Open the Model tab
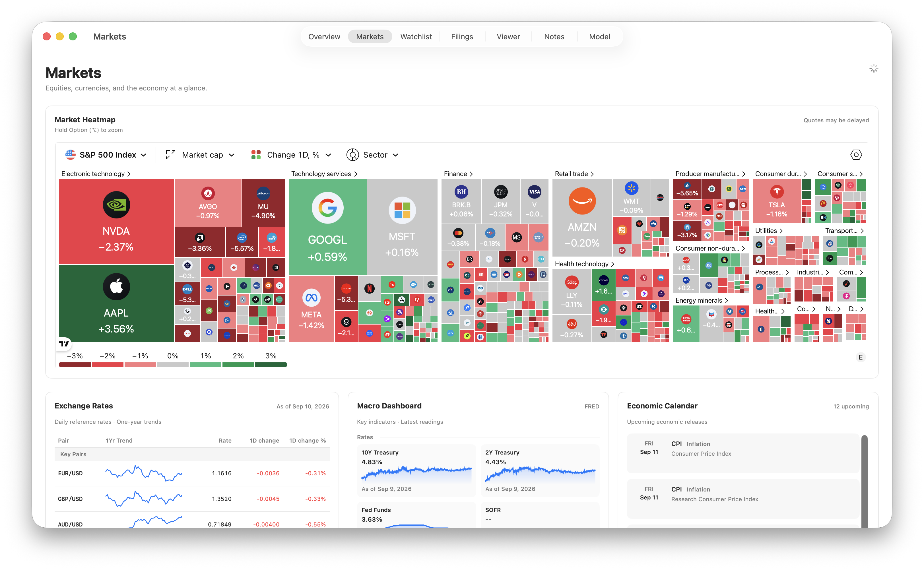The height and width of the screenshot is (570, 924). pos(599,37)
